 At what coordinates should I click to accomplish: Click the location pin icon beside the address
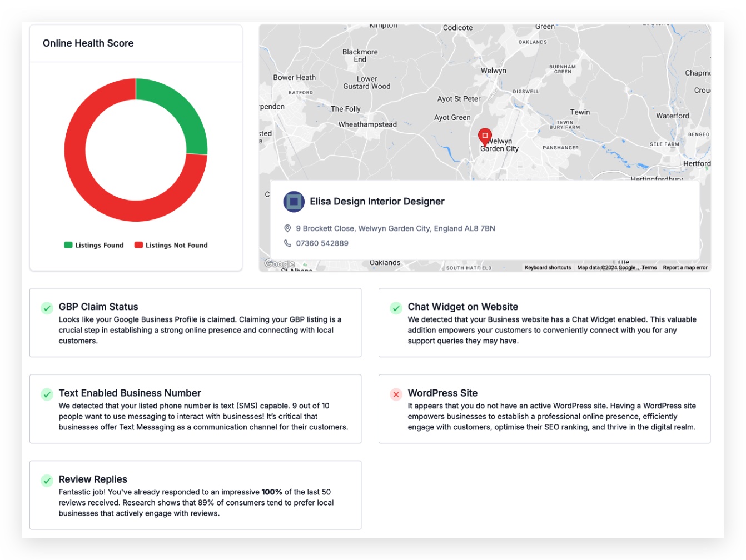click(x=287, y=228)
